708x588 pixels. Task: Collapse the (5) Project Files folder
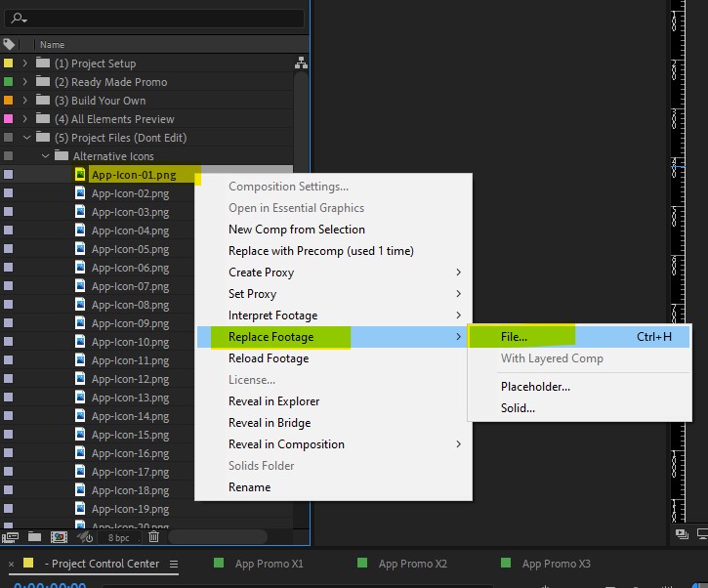tap(25, 138)
